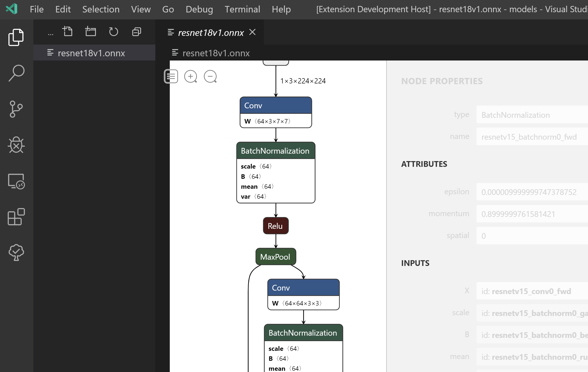Image resolution: width=588 pixels, height=372 pixels.
Task: Collapse all folders in explorer
Action: 136,32
